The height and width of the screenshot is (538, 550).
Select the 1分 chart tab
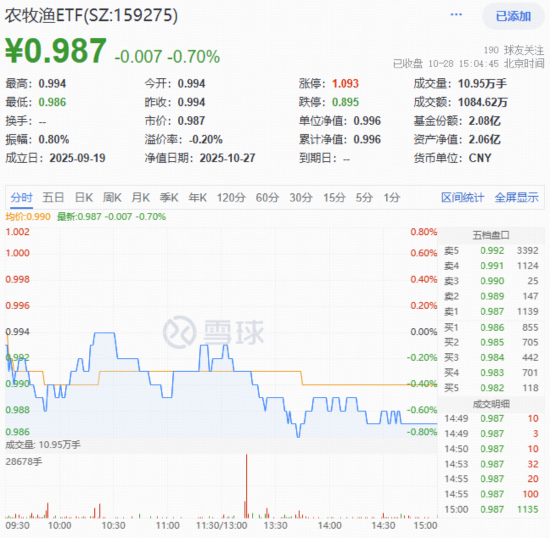pyautogui.click(x=391, y=197)
